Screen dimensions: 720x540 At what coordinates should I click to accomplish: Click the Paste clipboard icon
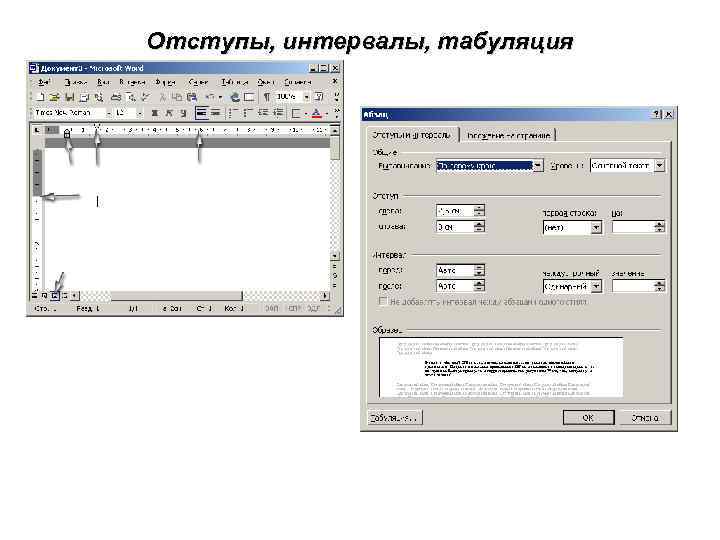coord(192,97)
